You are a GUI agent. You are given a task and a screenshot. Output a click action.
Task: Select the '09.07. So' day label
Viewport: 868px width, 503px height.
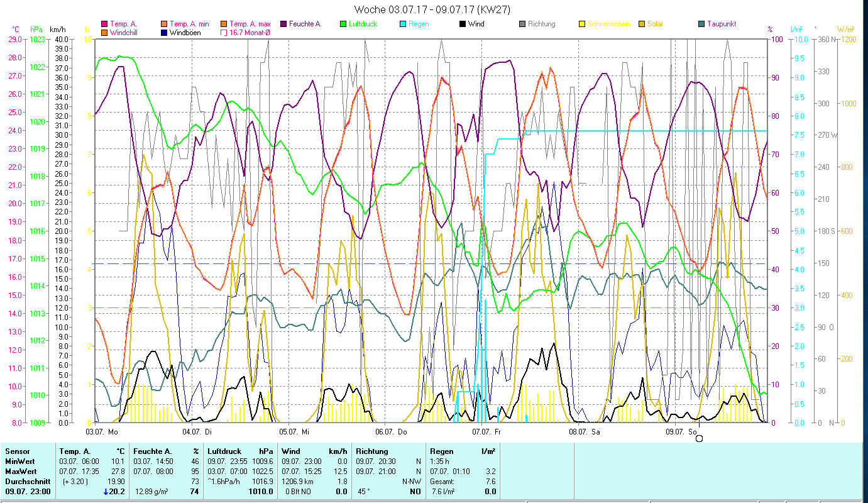click(x=681, y=431)
